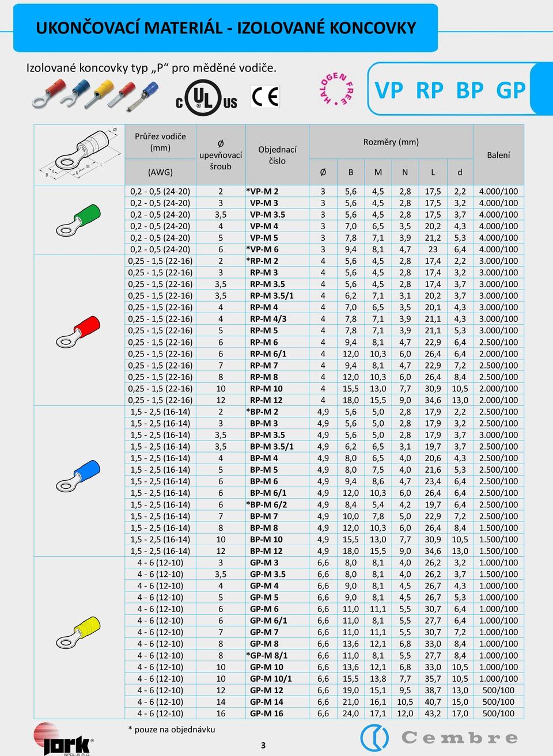553x756 pixels.
Task: Click the VP RP BP GP label
Action: (x=450, y=90)
